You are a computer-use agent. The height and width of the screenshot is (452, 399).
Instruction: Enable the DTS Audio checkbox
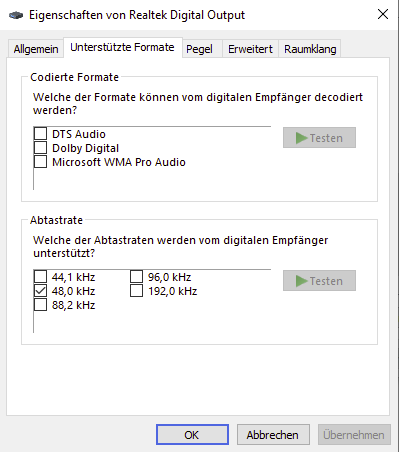point(40,134)
